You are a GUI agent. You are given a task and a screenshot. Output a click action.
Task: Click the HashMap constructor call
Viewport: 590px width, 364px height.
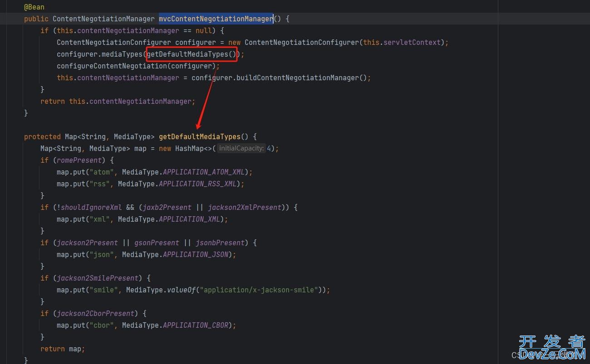(189, 149)
